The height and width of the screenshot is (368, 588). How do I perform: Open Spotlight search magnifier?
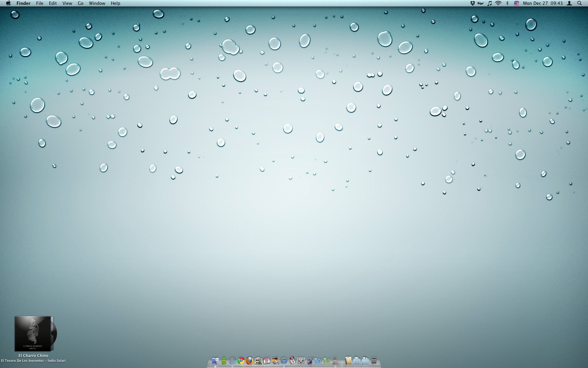(579, 3)
